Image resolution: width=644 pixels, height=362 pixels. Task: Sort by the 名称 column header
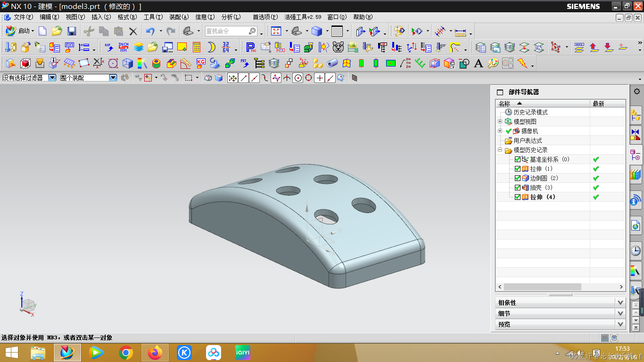pos(543,104)
